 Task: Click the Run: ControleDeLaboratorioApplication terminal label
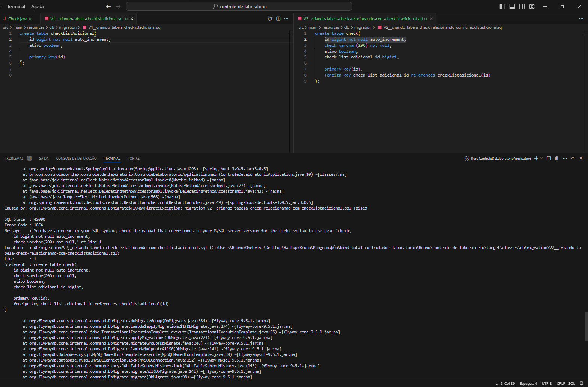(498, 159)
